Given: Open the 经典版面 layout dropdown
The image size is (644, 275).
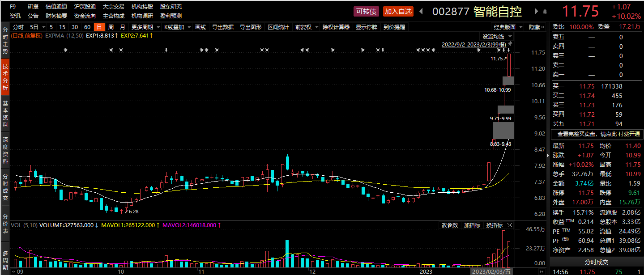Looking at the screenshot, I should point(520,27).
